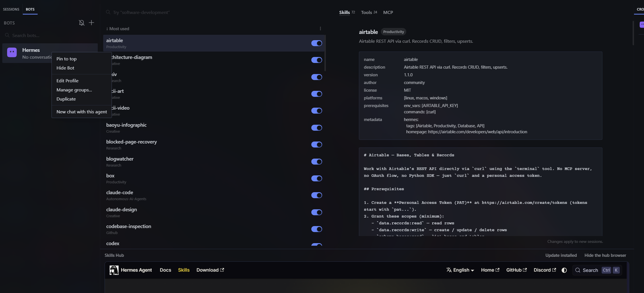Click the Update installed button

561,255
